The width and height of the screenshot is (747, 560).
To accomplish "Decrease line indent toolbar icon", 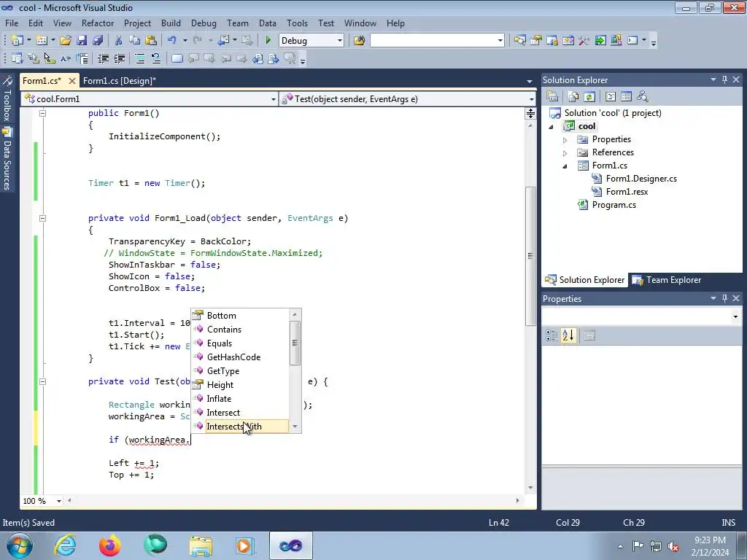I will [x=103, y=58].
